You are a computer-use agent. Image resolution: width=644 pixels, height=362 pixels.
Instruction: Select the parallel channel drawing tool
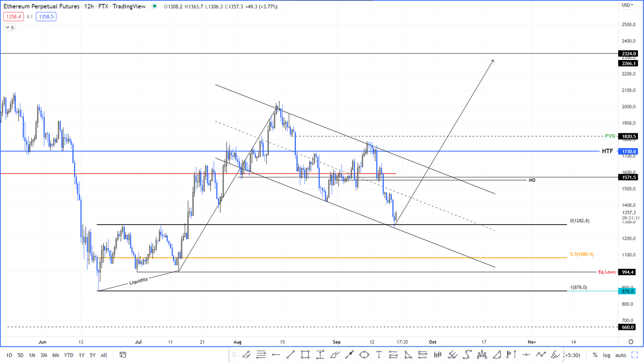pos(247,354)
